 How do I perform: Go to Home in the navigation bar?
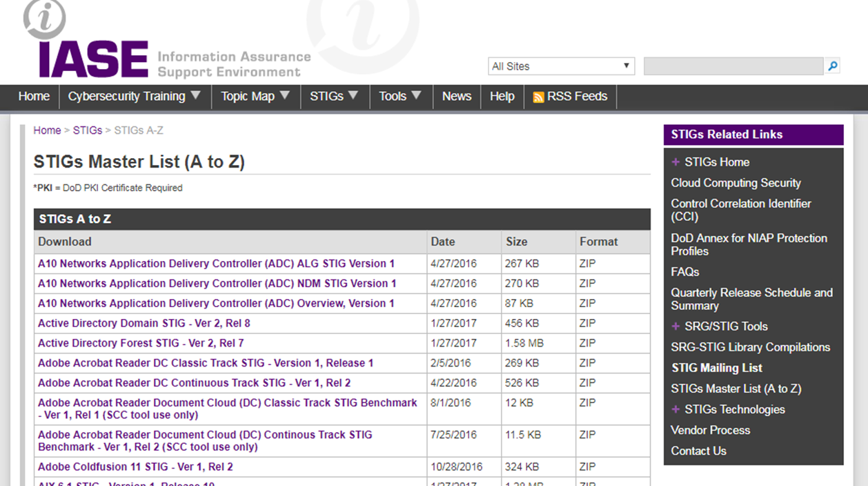click(34, 97)
